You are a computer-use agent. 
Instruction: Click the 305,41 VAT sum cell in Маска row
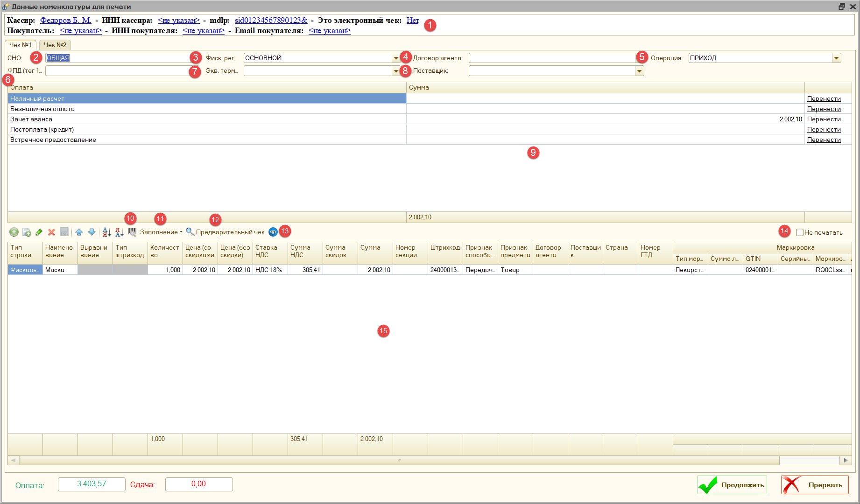tap(305, 270)
